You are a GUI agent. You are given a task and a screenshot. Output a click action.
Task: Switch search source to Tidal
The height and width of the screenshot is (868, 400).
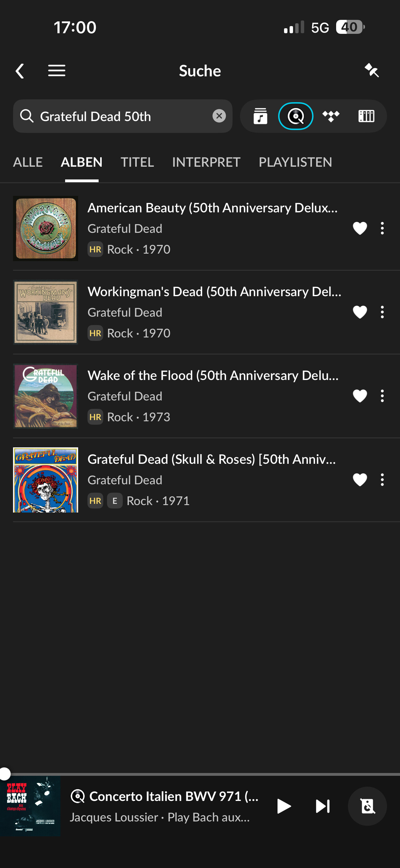click(331, 116)
